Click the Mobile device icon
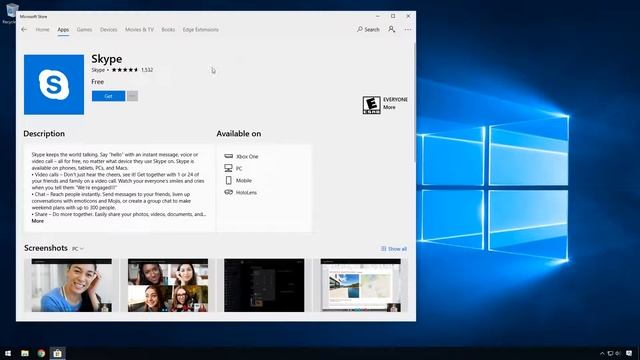 [x=229, y=180]
